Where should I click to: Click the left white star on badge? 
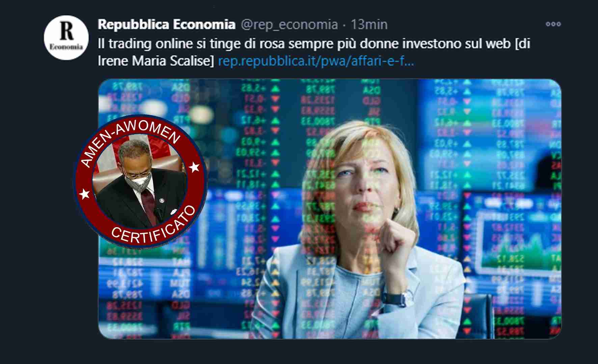84,194
